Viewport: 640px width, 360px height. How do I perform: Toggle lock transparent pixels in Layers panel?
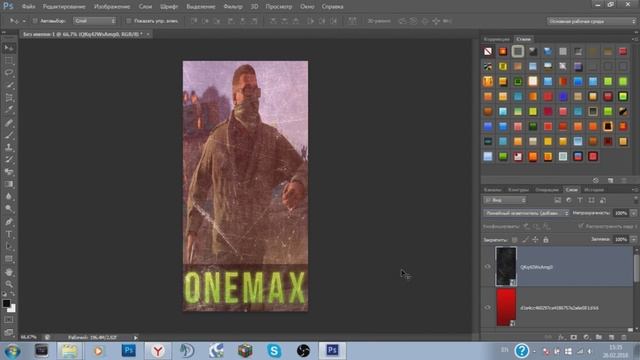515,240
